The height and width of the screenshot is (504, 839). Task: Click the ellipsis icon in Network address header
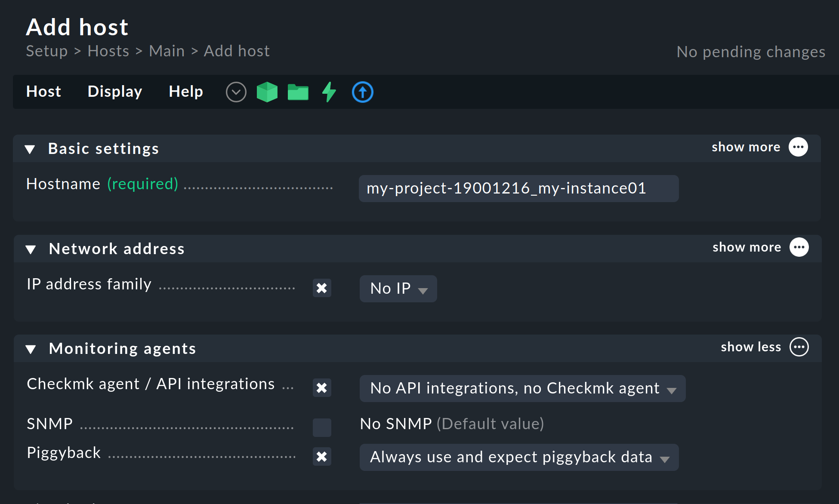click(799, 247)
